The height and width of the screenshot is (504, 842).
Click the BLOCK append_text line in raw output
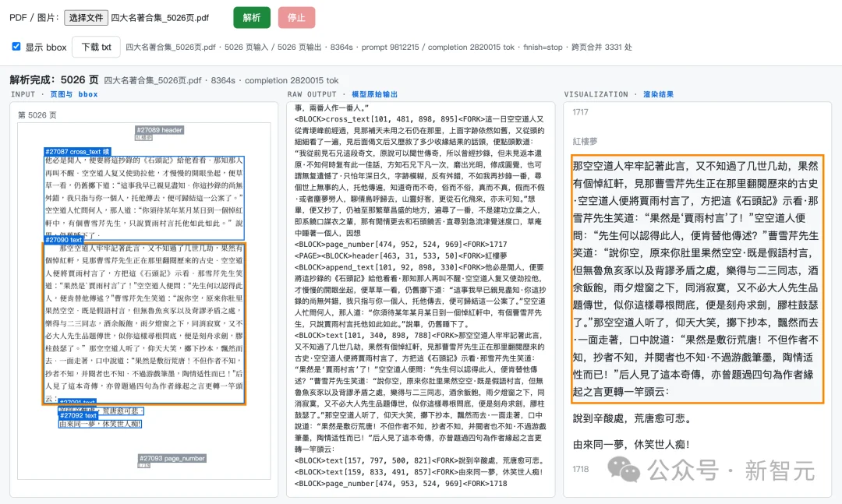419,267
